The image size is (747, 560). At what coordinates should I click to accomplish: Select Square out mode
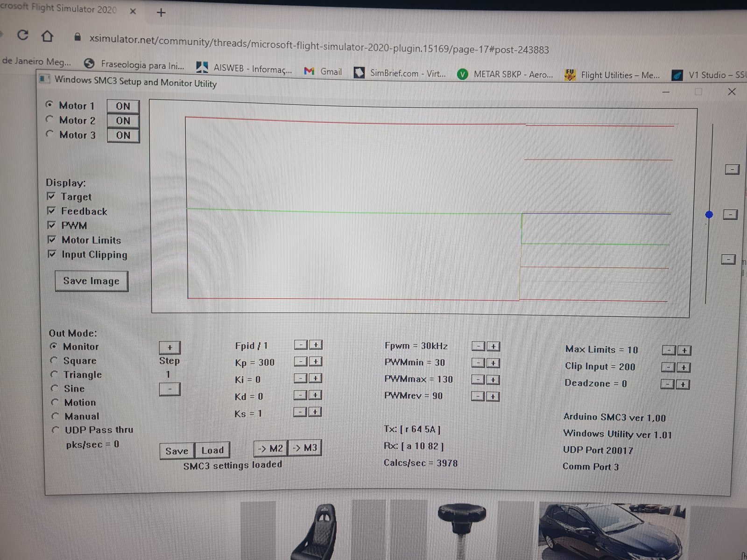click(x=54, y=360)
